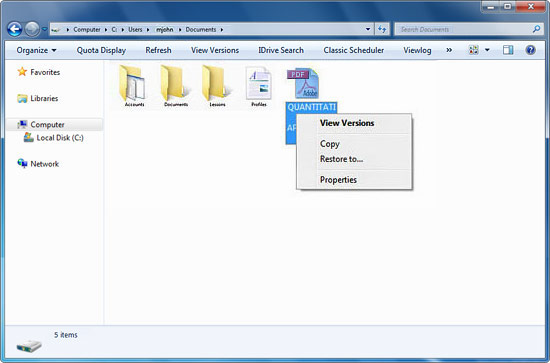Choose Copy in the context menu
The width and height of the screenshot is (550, 363).
tap(330, 144)
